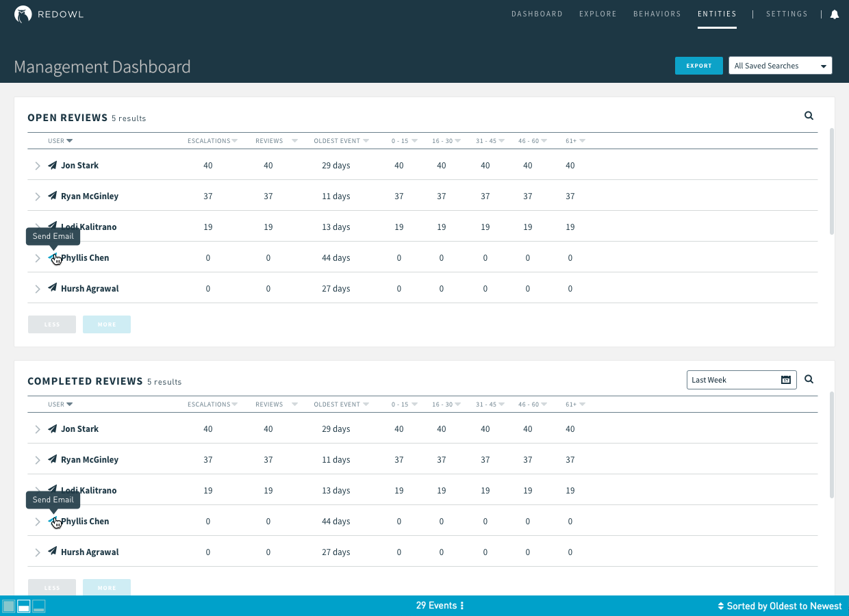Click the EXPORT button
Image resolution: width=849 pixels, height=616 pixels.
coord(698,66)
